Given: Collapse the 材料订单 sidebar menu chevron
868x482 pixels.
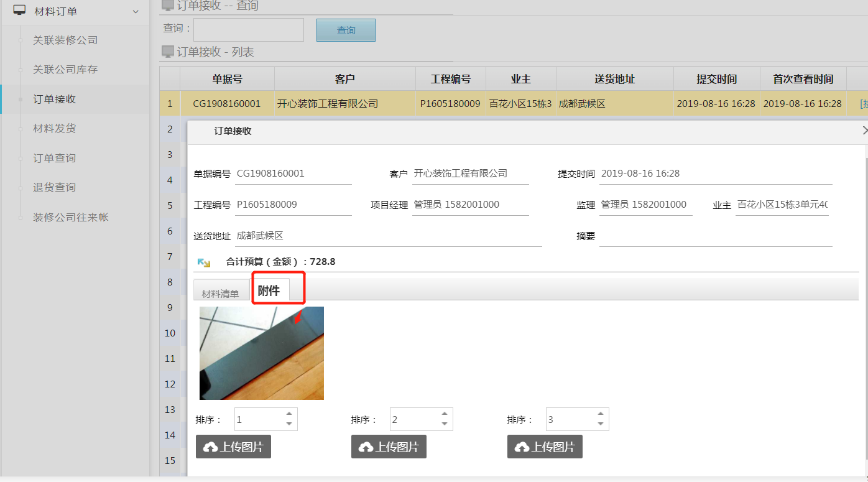Looking at the screenshot, I should pos(136,11).
